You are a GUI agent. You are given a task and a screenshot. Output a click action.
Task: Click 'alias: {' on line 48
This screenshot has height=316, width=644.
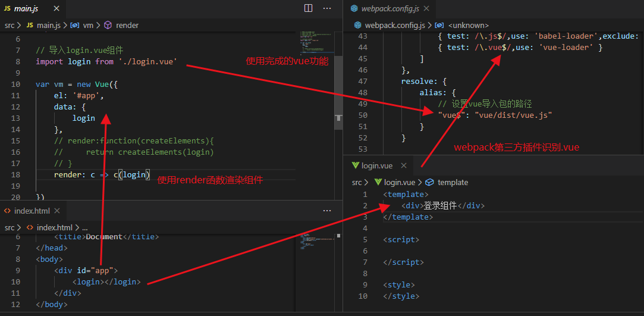438,93
